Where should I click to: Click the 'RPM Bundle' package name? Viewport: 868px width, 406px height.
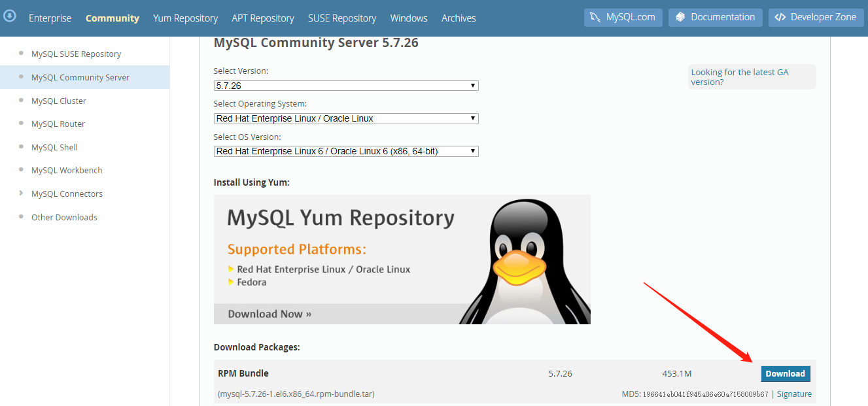[x=243, y=373]
